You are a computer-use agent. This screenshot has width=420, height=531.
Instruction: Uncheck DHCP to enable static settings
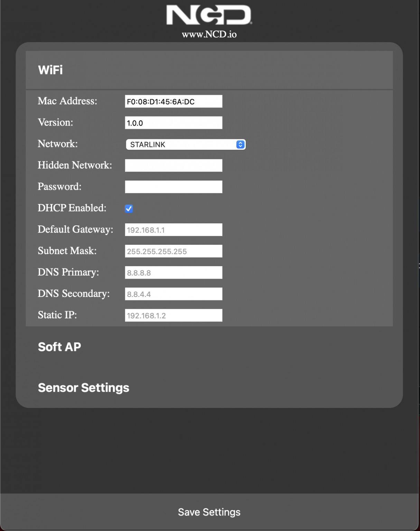click(x=129, y=208)
